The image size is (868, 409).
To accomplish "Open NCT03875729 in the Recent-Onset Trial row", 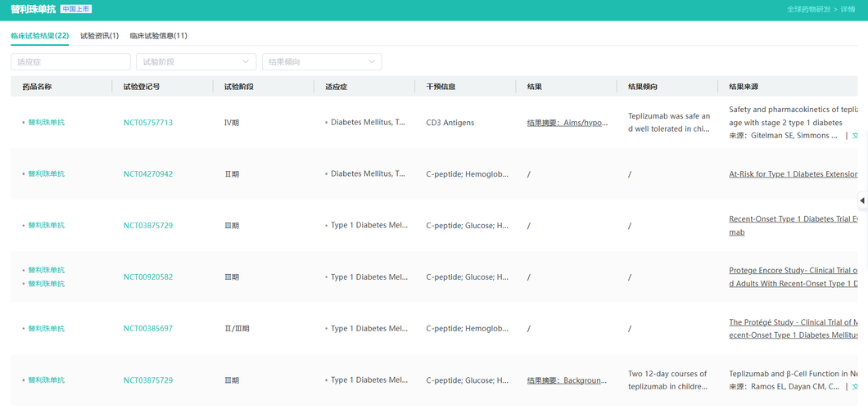I will [x=147, y=226].
